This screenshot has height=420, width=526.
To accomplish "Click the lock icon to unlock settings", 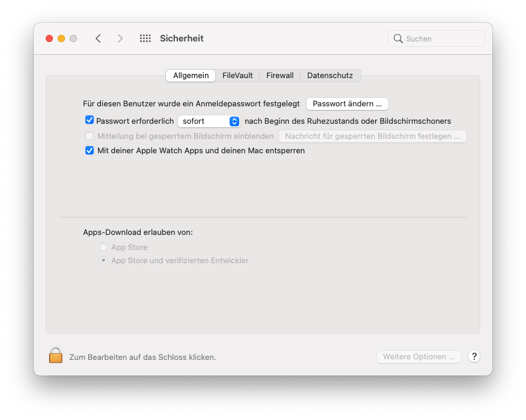I will coord(55,356).
